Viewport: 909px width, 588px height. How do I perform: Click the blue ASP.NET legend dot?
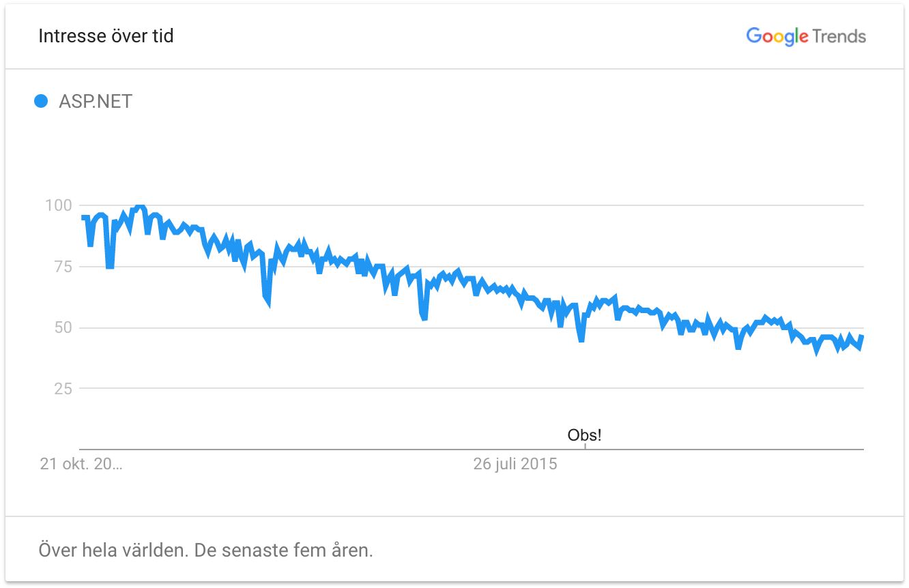pos(41,102)
